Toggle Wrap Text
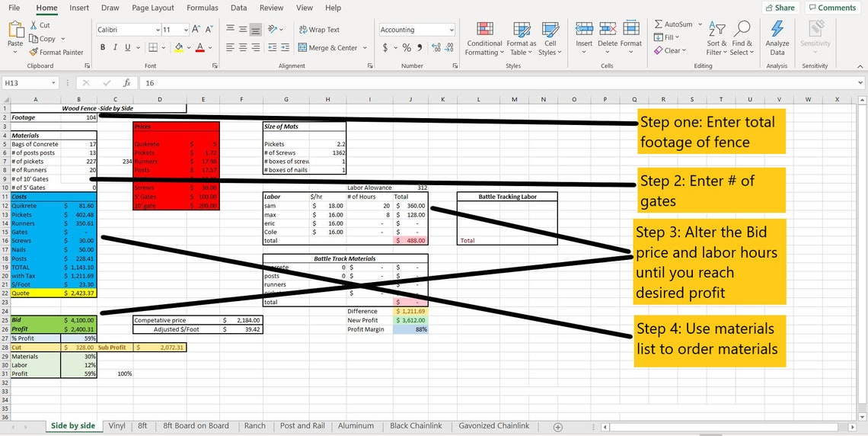868x436 pixels. tap(320, 30)
